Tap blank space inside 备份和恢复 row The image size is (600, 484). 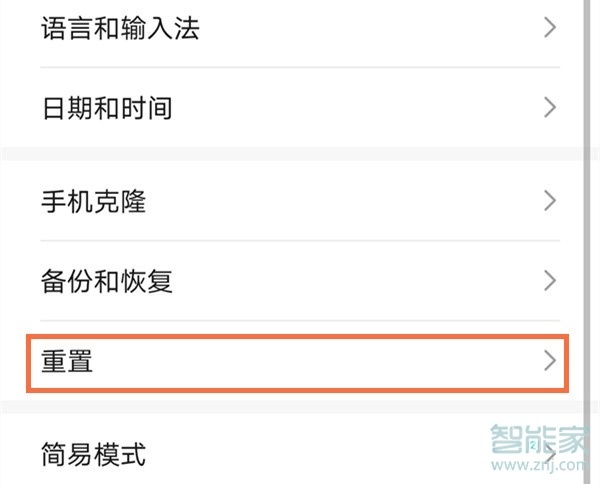point(350,281)
